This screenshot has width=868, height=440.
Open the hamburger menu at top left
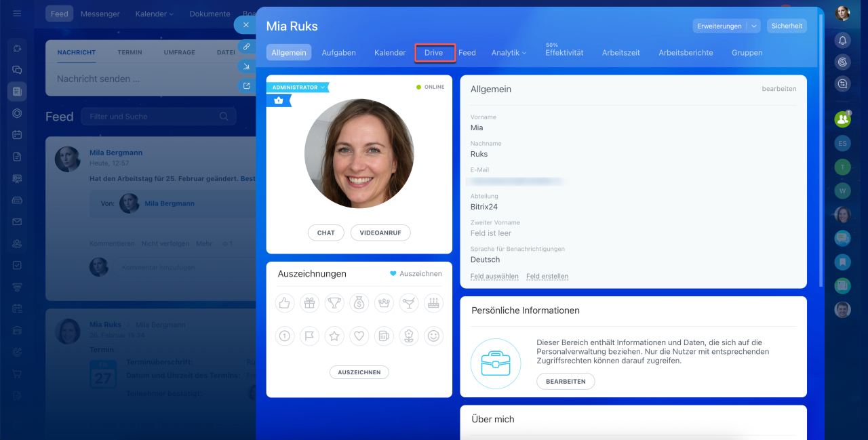coord(17,14)
